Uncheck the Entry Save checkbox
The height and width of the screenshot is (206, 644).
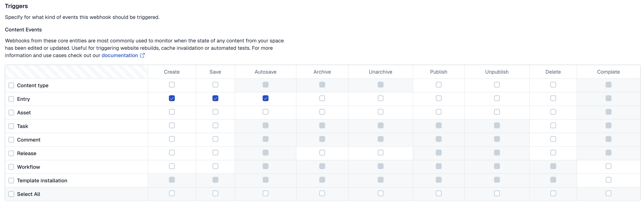(x=215, y=98)
